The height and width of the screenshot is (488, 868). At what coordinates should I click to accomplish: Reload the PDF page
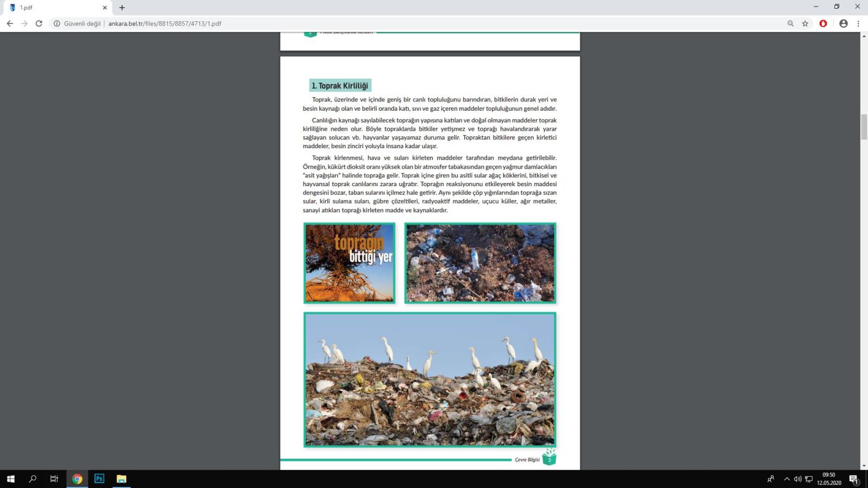point(39,23)
